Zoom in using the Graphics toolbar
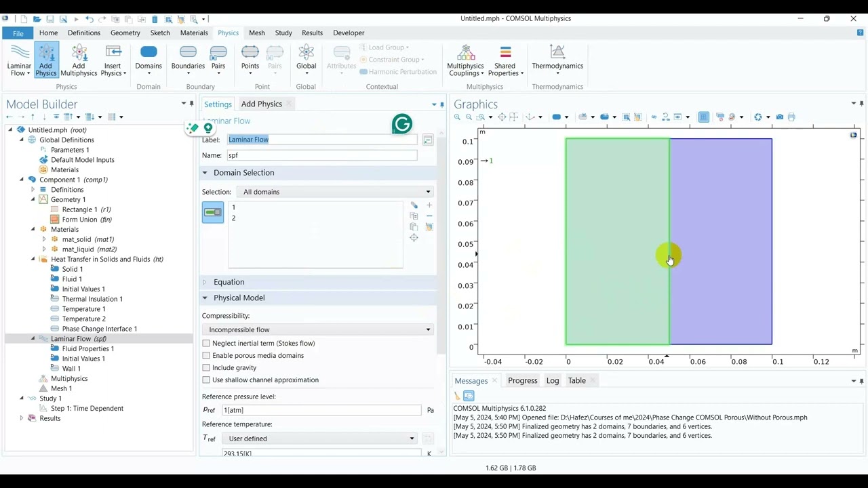The height and width of the screenshot is (488, 868). pos(458,117)
